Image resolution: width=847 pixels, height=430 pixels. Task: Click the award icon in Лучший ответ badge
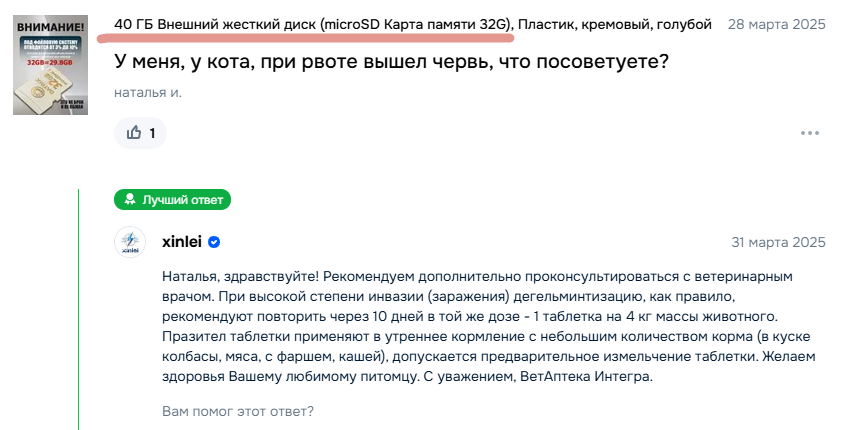[130, 200]
